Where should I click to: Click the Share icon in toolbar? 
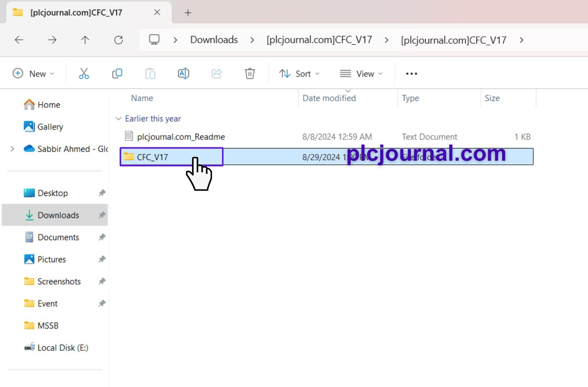(217, 73)
